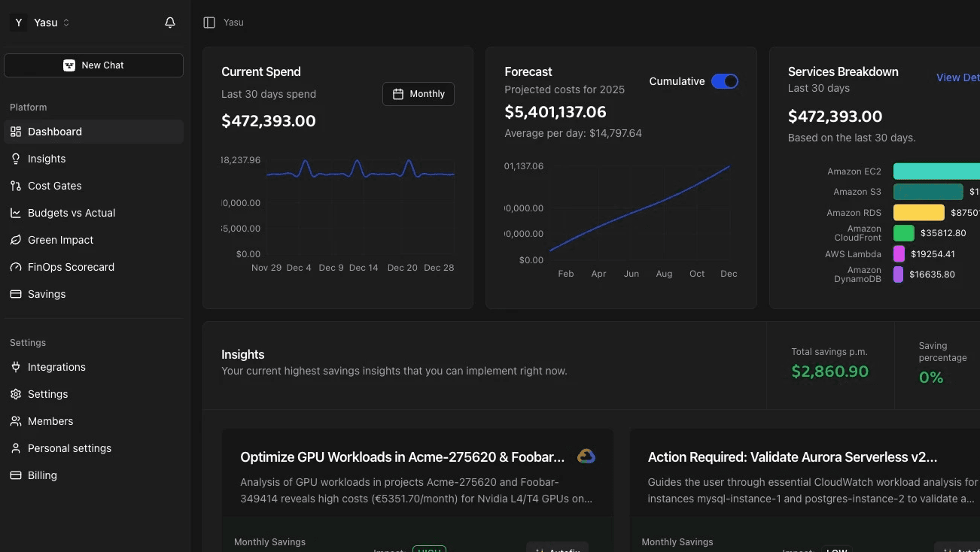This screenshot has width=980, height=552.
Task: Click the $5,401,137.06 forecast amount
Action: click(x=555, y=112)
